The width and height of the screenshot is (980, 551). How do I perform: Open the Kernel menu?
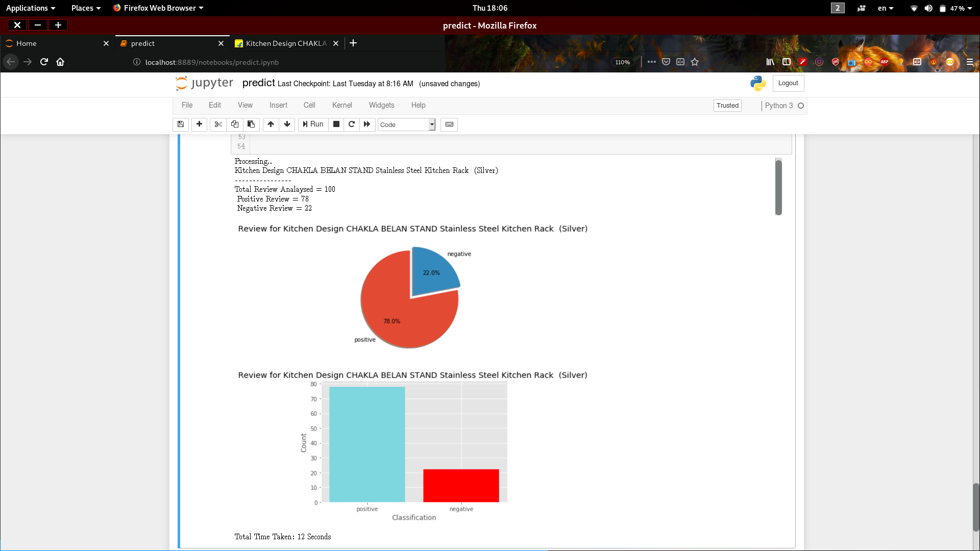[342, 105]
